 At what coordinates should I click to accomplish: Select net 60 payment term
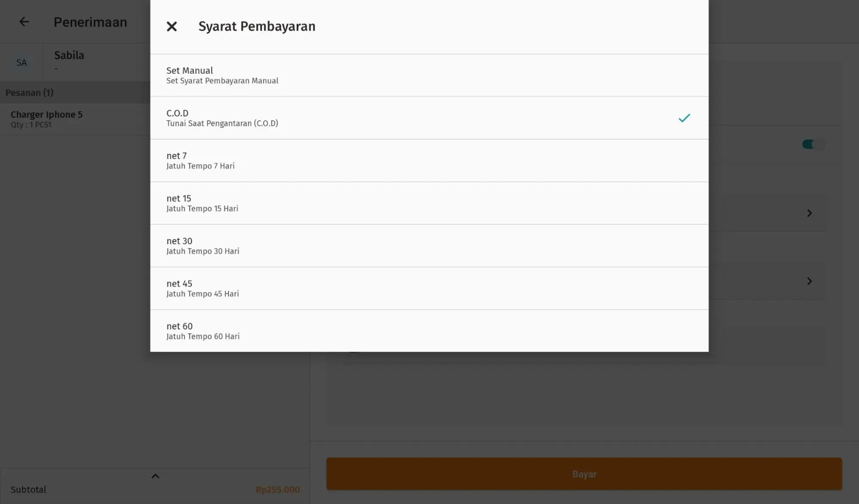(429, 330)
